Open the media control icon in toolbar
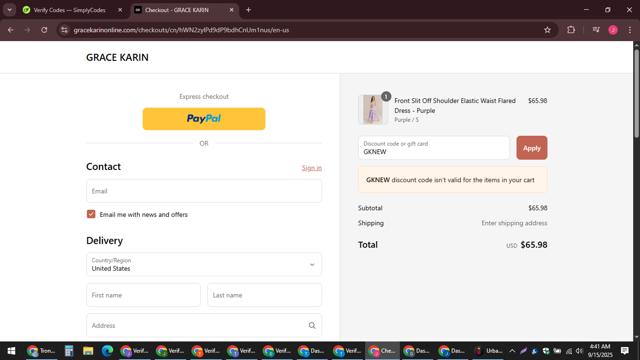This screenshot has width=640, height=360. 596,30
